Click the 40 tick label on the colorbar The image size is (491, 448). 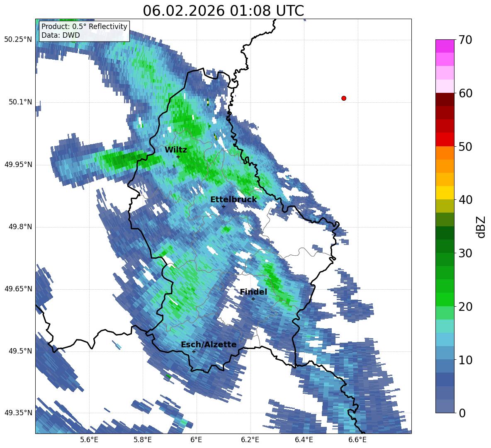coord(465,200)
